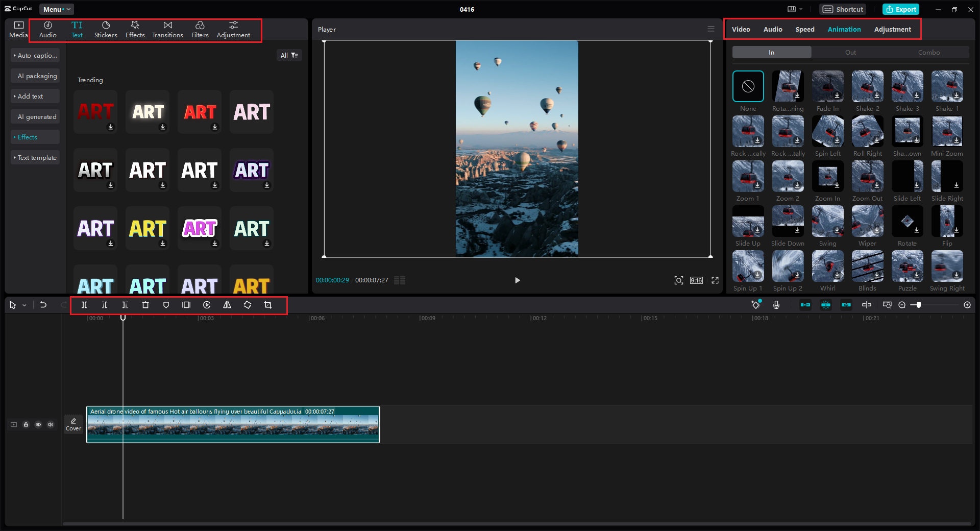The image size is (980, 531).
Task: Open the Mask tool for the clip
Action: pos(166,305)
